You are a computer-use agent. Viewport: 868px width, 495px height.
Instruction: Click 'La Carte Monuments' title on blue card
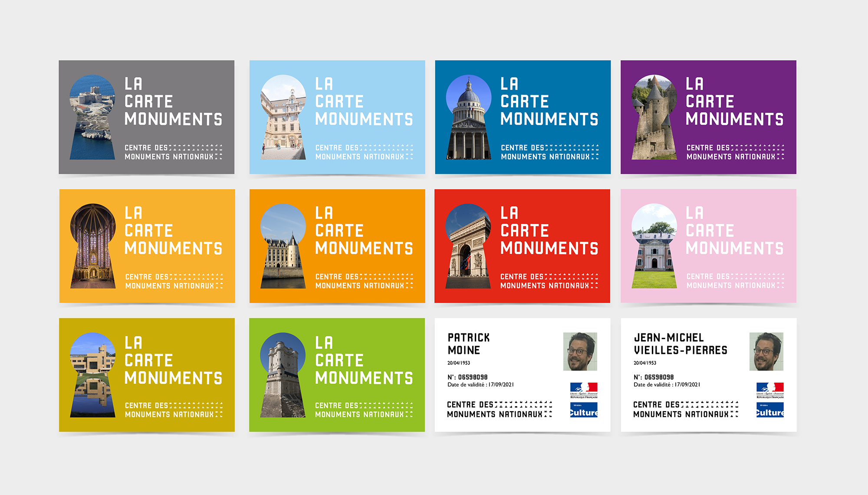(x=549, y=102)
